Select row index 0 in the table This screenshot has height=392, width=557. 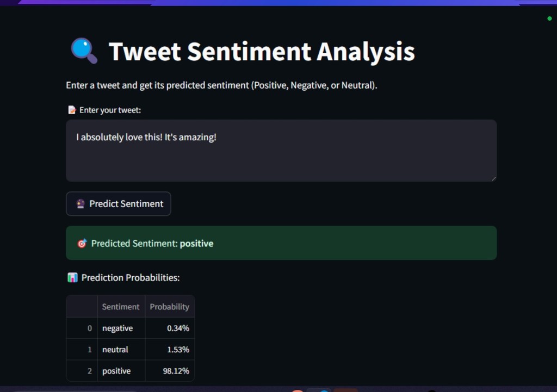[90, 328]
